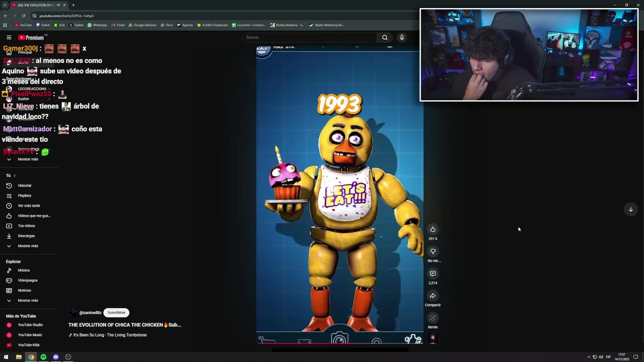Open the Living Tombstone sound link
644x362 pixels.
[108, 335]
